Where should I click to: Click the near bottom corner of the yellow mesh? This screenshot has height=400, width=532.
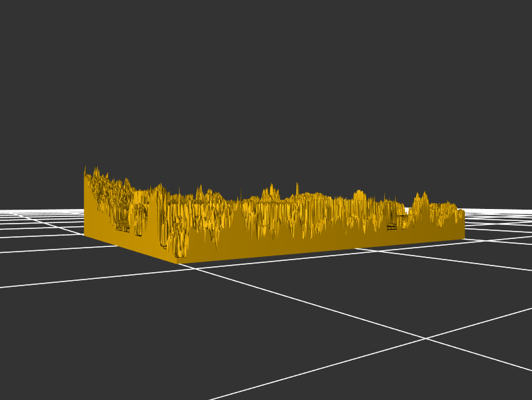[178, 263]
